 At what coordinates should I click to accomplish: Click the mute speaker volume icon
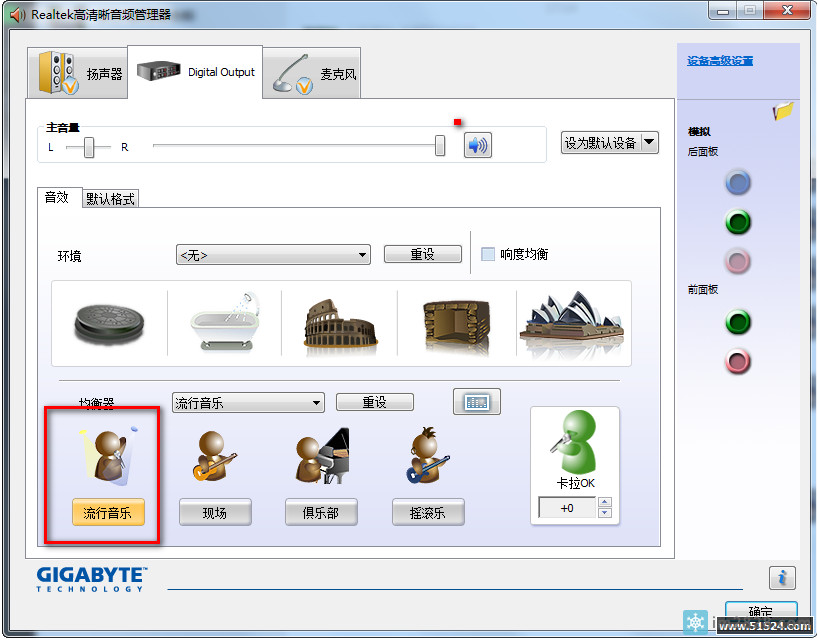coord(478,145)
